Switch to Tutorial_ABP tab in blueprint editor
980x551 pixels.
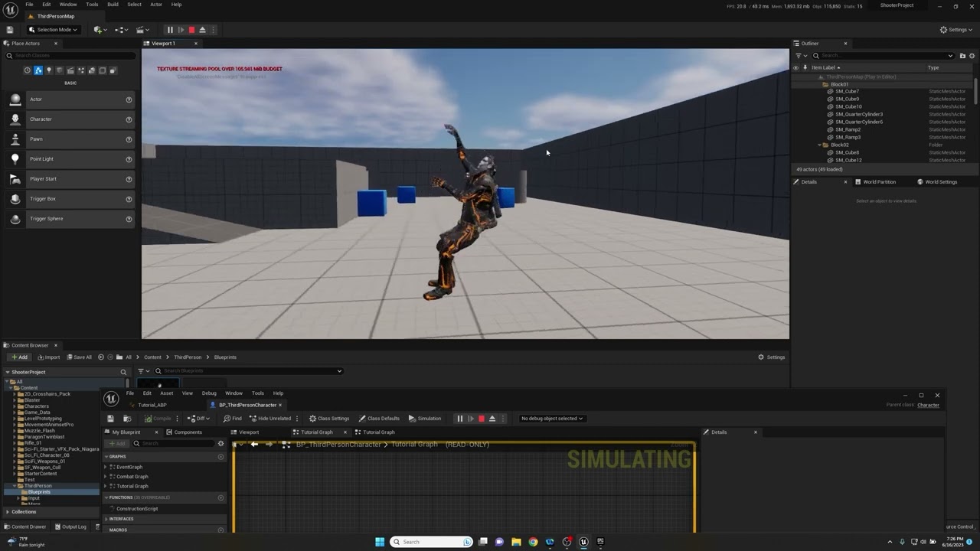pyautogui.click(x=152, y=405)
